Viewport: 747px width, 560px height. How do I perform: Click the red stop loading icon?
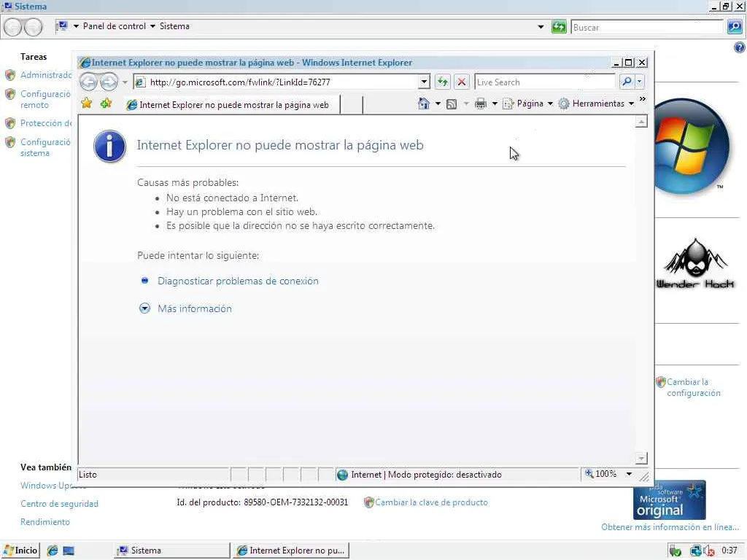[461, 82]
